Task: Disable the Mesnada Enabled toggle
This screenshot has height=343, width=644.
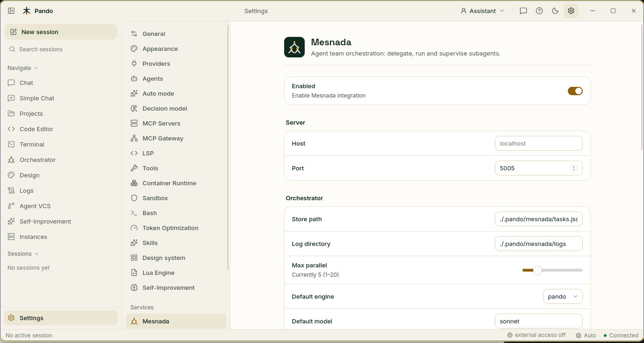Action: (x=575, y=91)
